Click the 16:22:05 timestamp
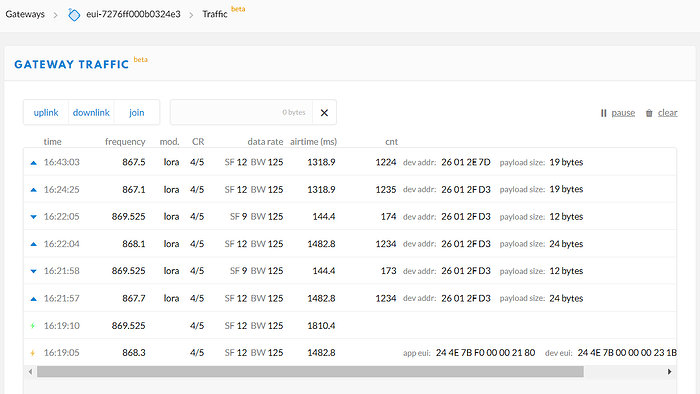Image resolution: width=700 pixels, height=394 pixels. point(62,216)
